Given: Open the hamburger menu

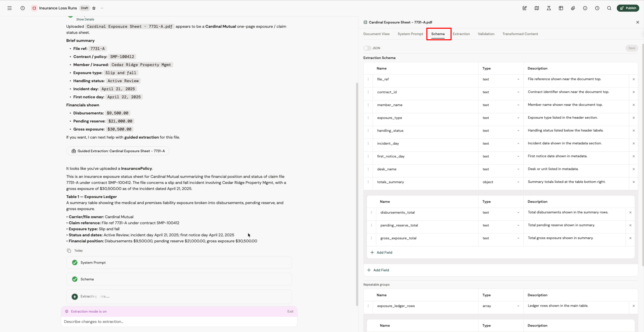Looking at the screenshot, I should [x=10, y=8].
